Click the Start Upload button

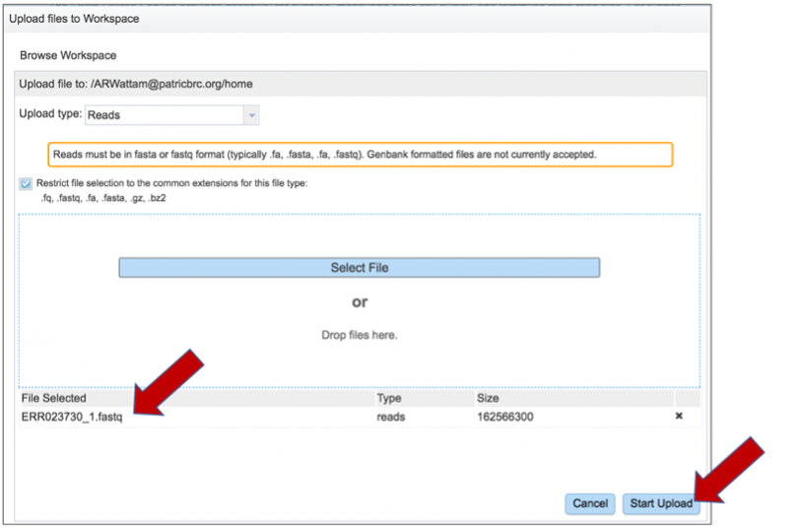click(661, 503)
